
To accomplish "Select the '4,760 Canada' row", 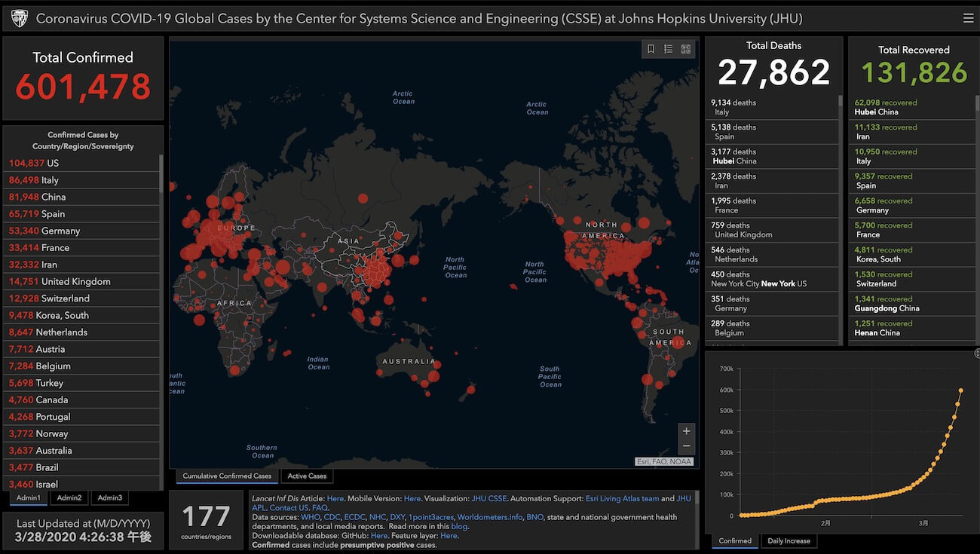I will [x=83, y=399].
